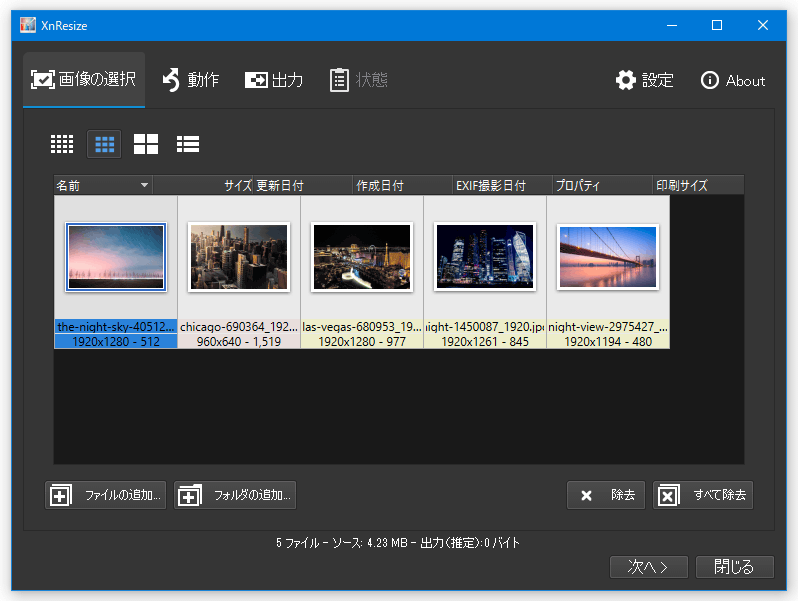Select the las-vegas night thumbnail

(x=362, y=257)
